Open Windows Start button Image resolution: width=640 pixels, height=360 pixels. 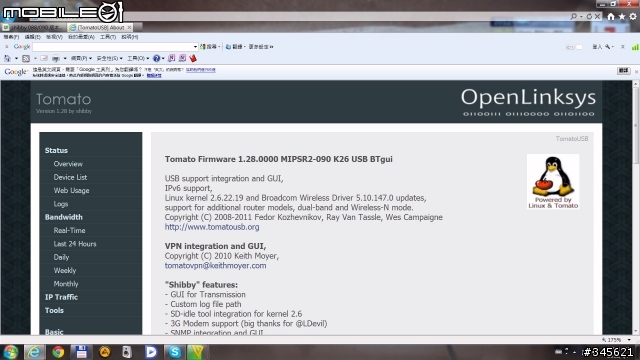click(x=10, y=352)
